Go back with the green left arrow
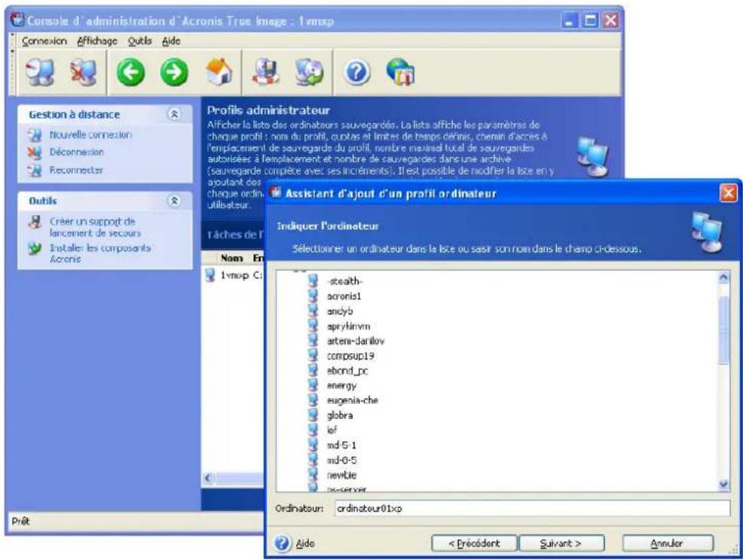The width and height of the screenshot is (743, 560). tap(130, 73)
